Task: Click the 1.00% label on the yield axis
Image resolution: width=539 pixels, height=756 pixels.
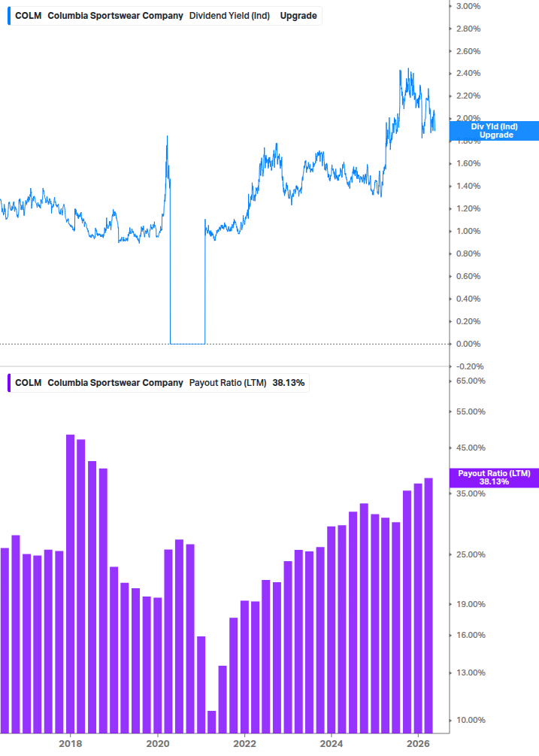Action: tap(468, 231)
